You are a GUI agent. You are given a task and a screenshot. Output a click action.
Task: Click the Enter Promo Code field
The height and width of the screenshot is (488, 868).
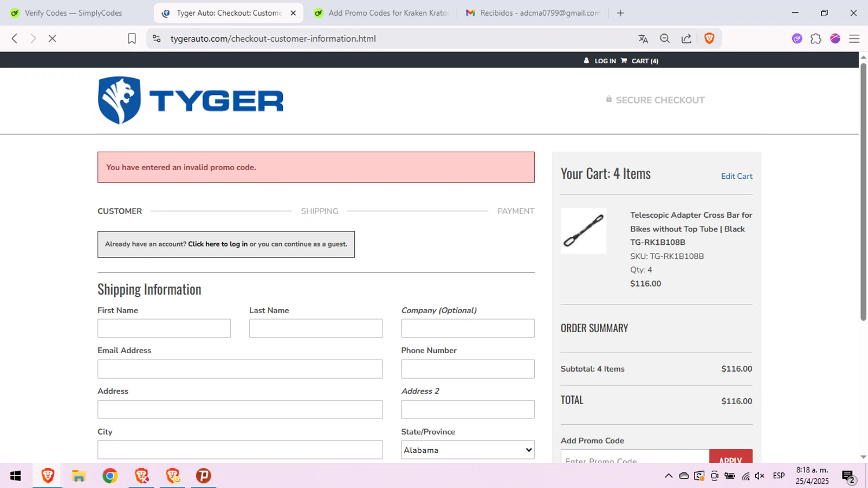[635, 457]
